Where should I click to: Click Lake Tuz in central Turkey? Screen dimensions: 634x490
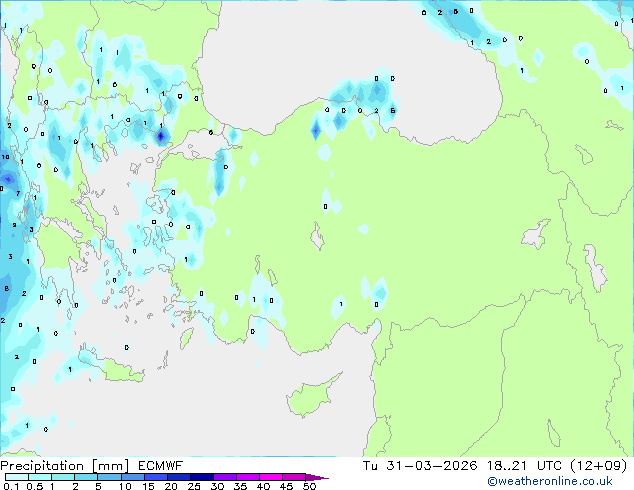click(x=317, y=237)
